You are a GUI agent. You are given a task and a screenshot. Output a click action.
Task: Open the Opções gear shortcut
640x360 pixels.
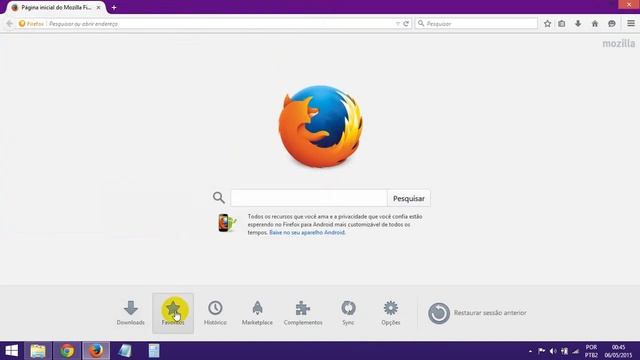(x=391, y=313)
